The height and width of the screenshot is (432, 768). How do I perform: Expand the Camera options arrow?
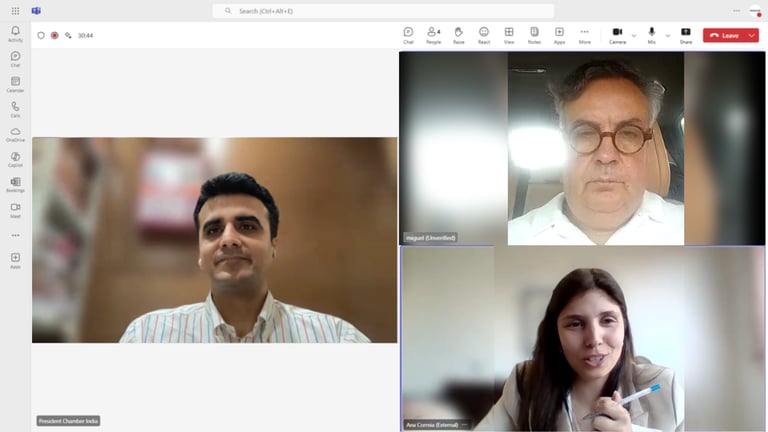click(634, 36)
